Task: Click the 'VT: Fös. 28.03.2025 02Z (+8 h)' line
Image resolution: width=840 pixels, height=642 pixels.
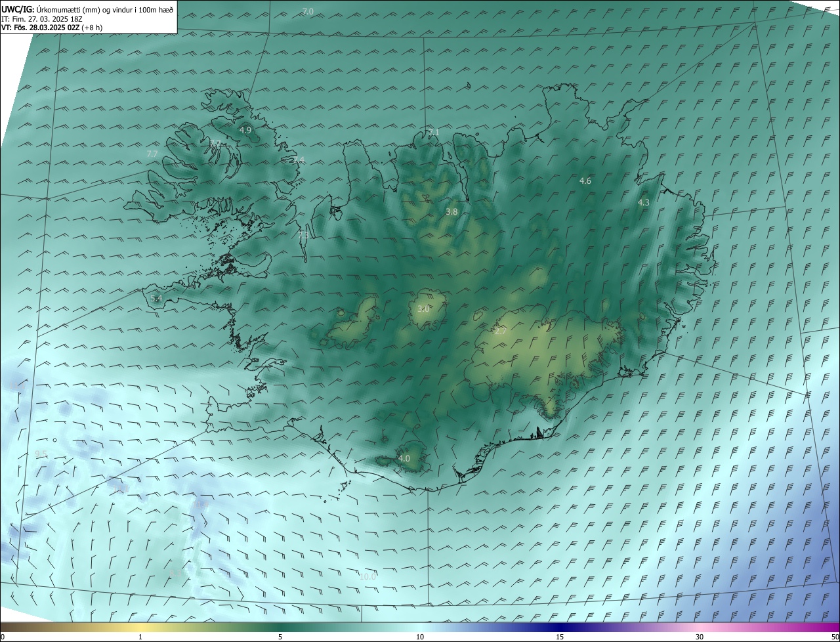Action: [52, 28]
